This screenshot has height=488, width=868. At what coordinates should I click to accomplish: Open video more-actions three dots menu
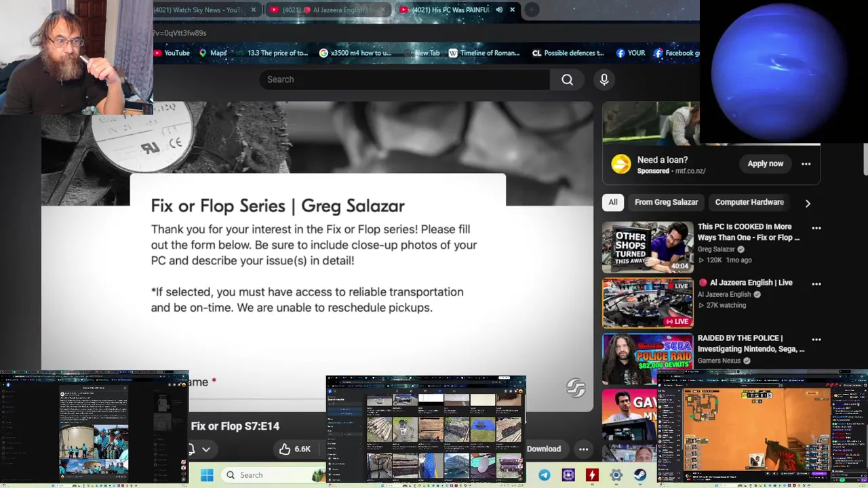pos(583,449)
